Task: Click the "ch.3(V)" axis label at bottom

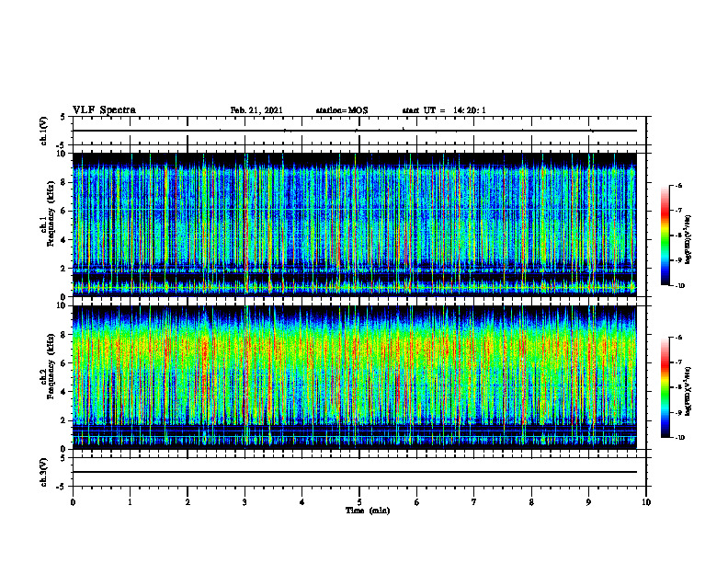Action: (43, 472)
